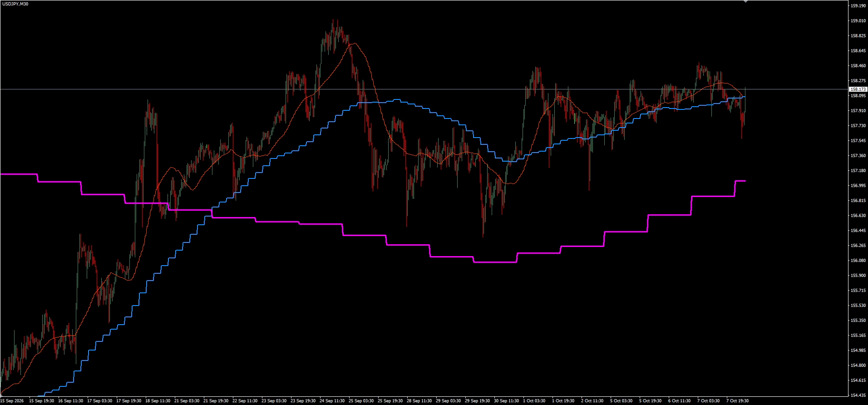Click the 154.435 price axis label

tap(857, 395)
